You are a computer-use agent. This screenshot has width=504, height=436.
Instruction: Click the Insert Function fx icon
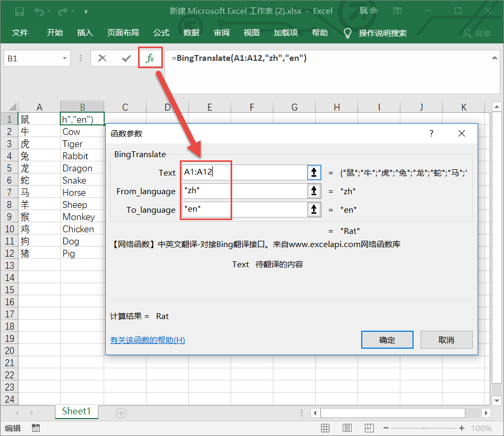(x=150, y=58)
